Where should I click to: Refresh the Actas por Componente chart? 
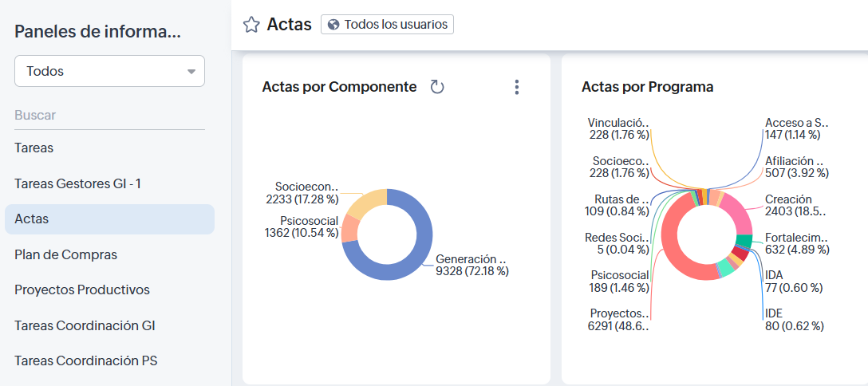(437, 87)
